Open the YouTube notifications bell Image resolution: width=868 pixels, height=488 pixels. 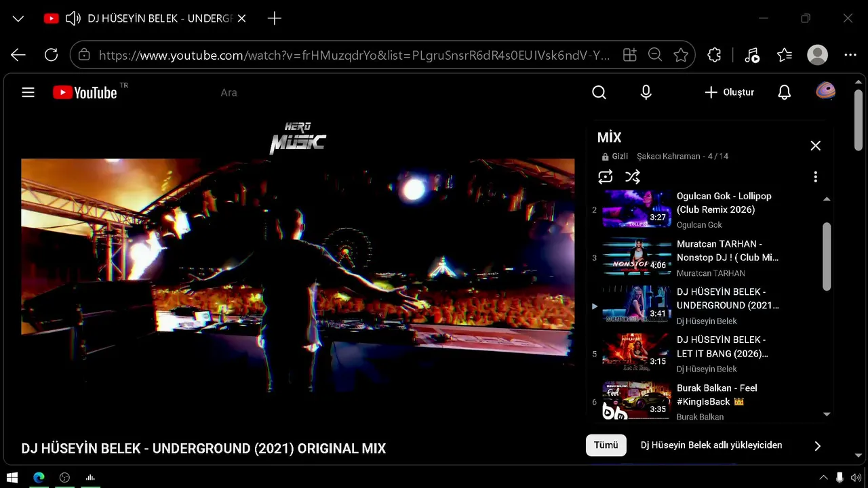pyautogui.click(x=785, y=92)
